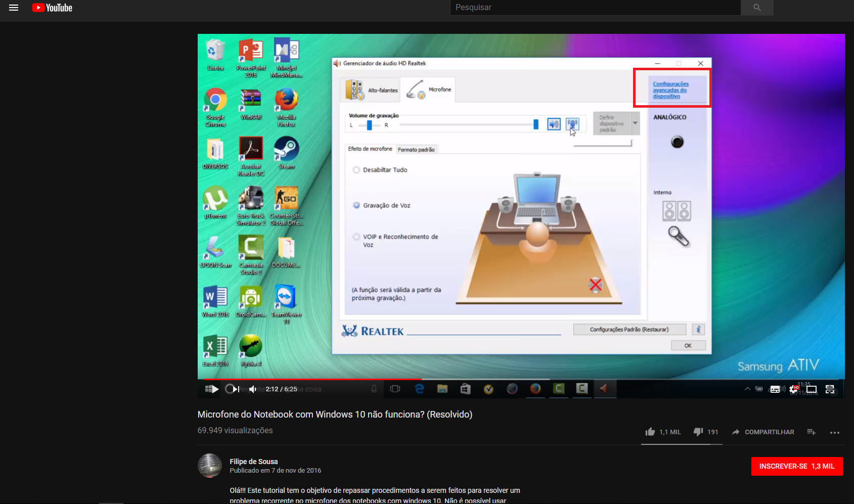Click Acrobat Reader DC icon in video
Screen dimensions: 854x504
(x=251, y=156)
